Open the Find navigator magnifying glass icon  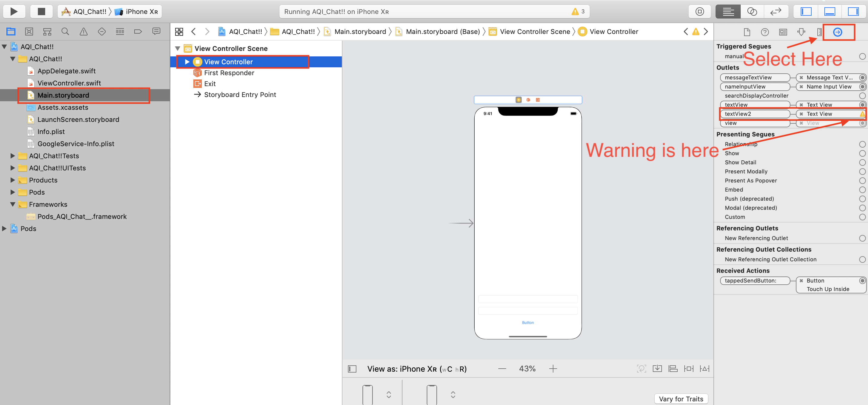point(65,31)
